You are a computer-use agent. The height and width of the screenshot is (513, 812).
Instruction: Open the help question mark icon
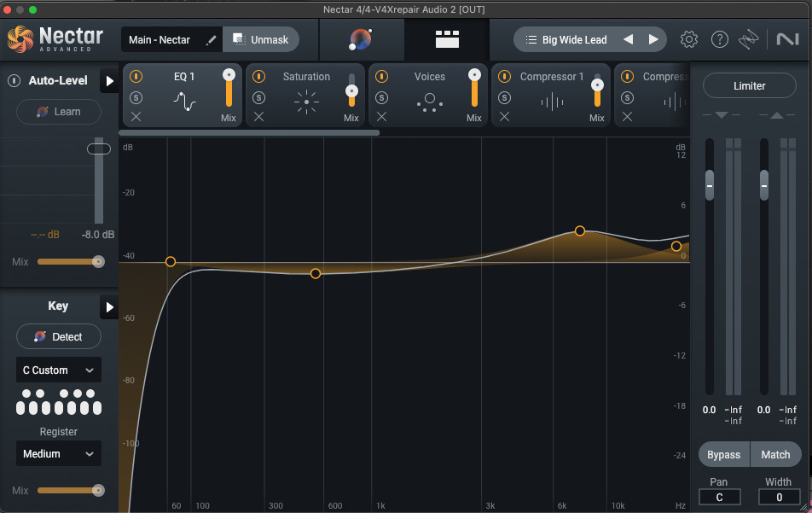(x=719, y=39)
